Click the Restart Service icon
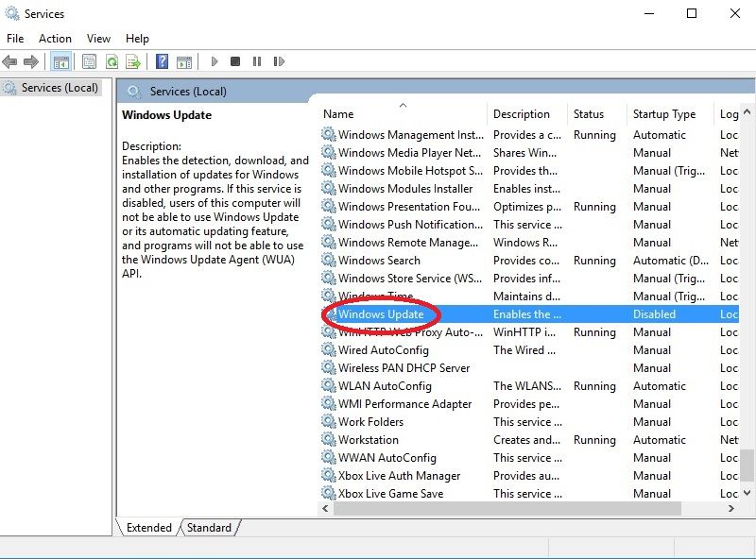This screenshot has height=559, width=756. pyautogui.click(x=279, y=61)
